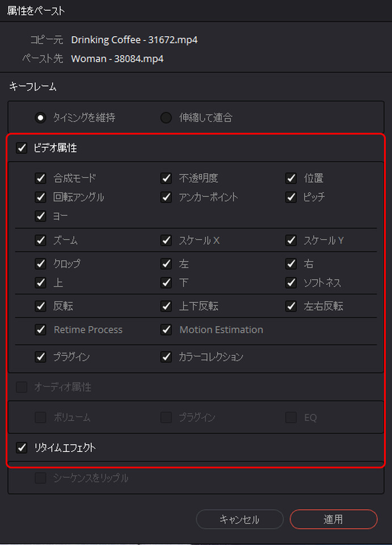This screenshot has width=392, height=545.
Task: Toggle the 不透明度 checkbox
Action: [x=166, y=178]
